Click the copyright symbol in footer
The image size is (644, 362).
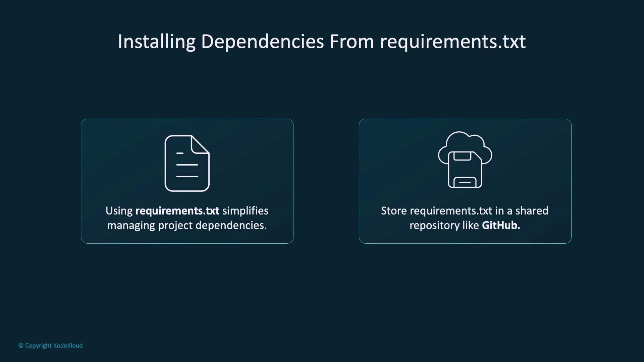pyautogui.click(x=21, y=346)
